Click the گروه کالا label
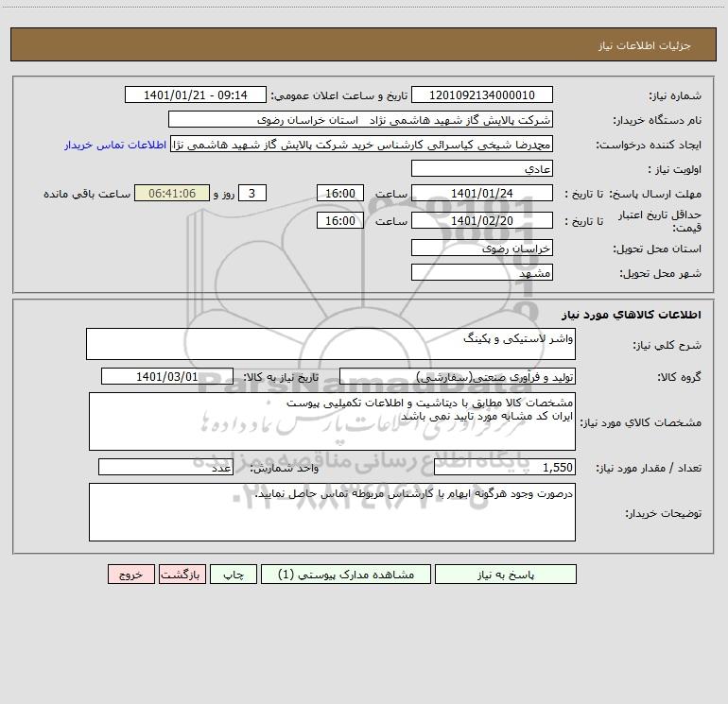Viewport: 728px width, 704px height. 679,377
